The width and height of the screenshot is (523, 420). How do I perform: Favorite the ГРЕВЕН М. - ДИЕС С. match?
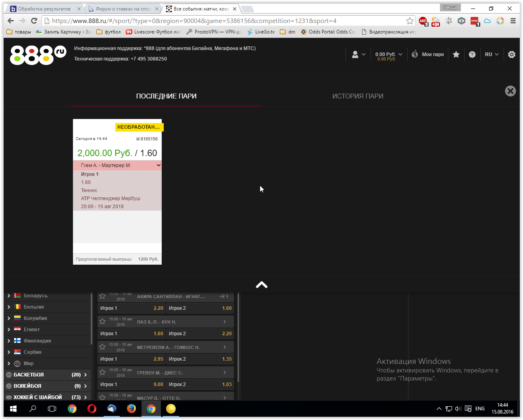[102, 372]
